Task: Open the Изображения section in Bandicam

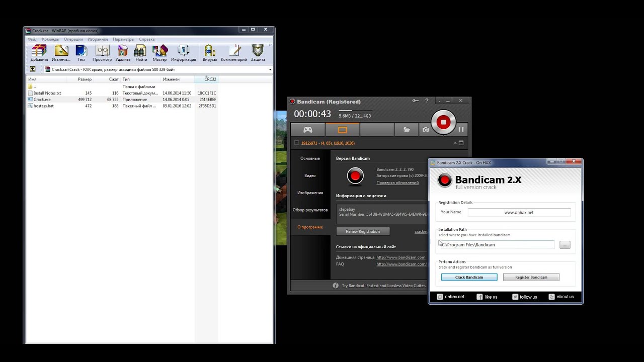Action: tap(310, 193)
